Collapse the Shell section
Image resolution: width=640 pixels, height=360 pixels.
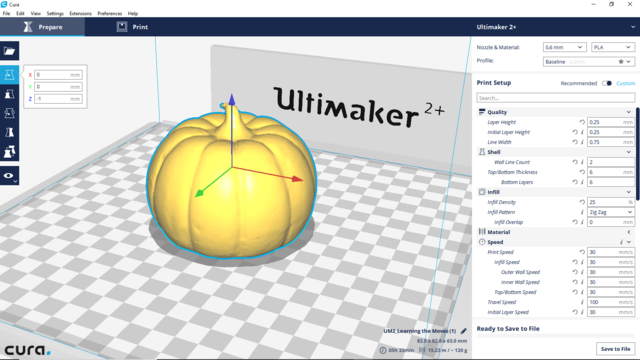point(629,152)
